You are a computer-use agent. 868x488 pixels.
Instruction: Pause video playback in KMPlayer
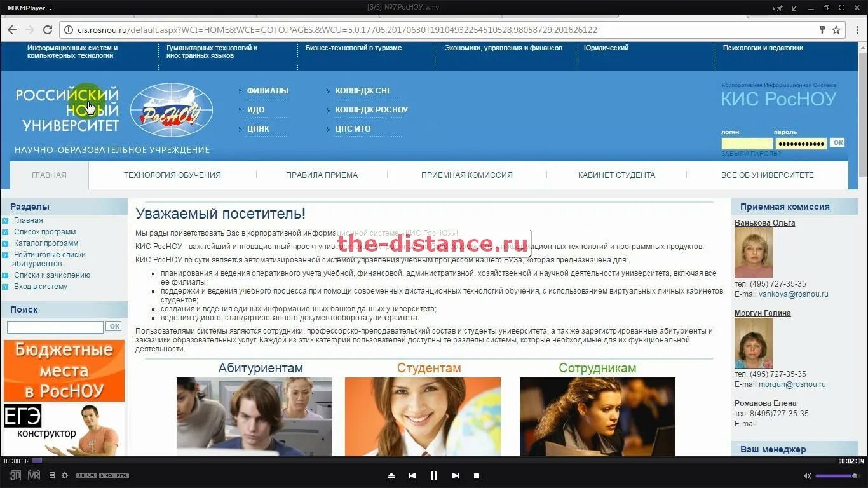(x=434, y=475)
